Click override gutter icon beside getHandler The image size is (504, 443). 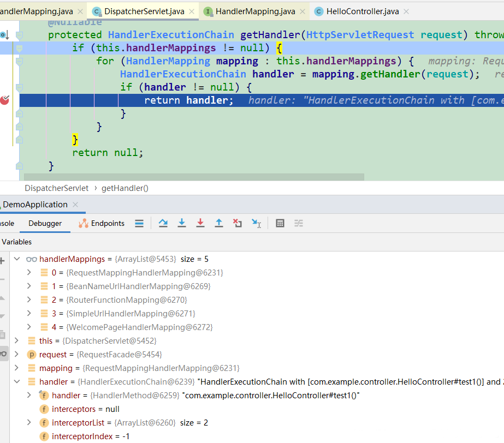click(x=4, y=35)
